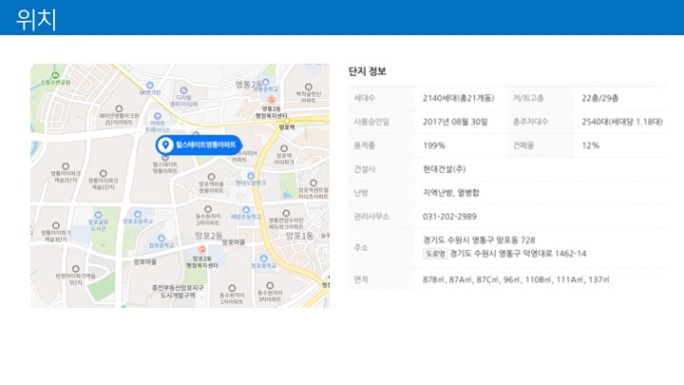Click the 영통아이파크캐슬3단지 circle marker

coord(56,225)
